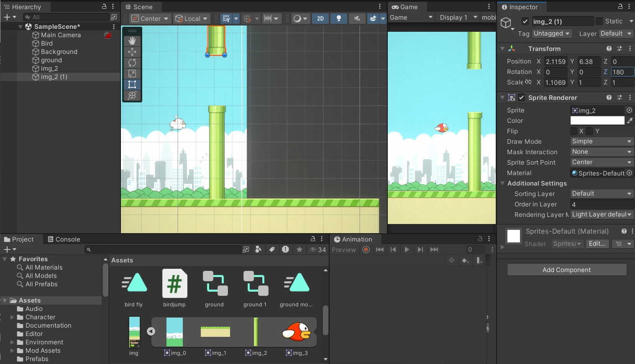Open the color eyedropper picker
Viewport: 635px width, 364px height.
click(x=630, y=121)
